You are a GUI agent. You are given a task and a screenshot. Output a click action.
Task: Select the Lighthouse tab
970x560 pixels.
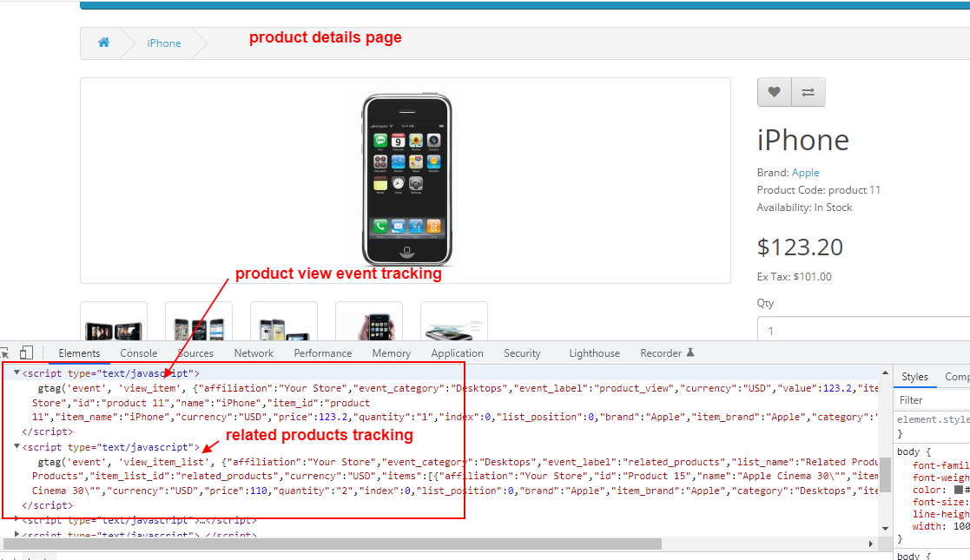(x=594, y=353)
